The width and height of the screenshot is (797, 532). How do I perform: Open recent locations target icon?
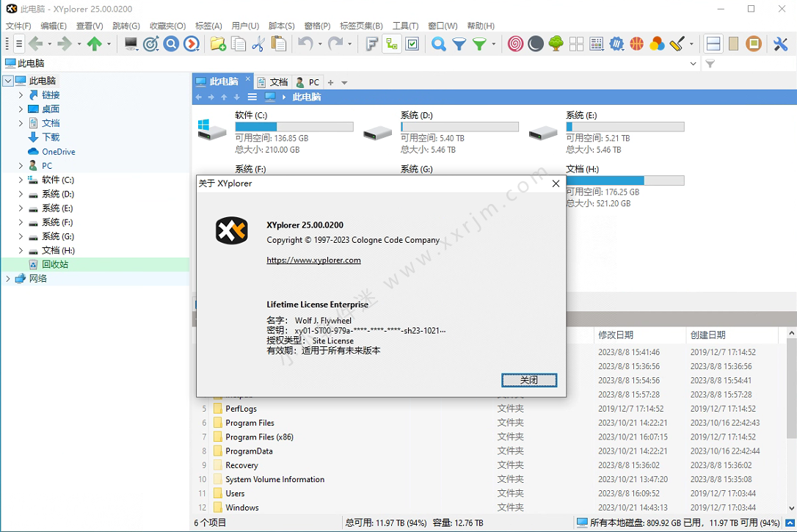click(x=151, y=44)
